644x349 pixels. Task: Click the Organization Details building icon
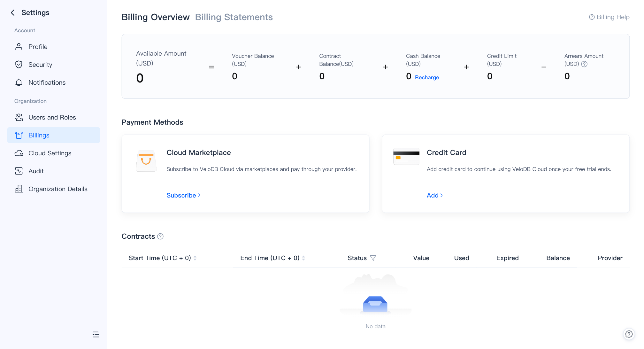pos(19,189)
